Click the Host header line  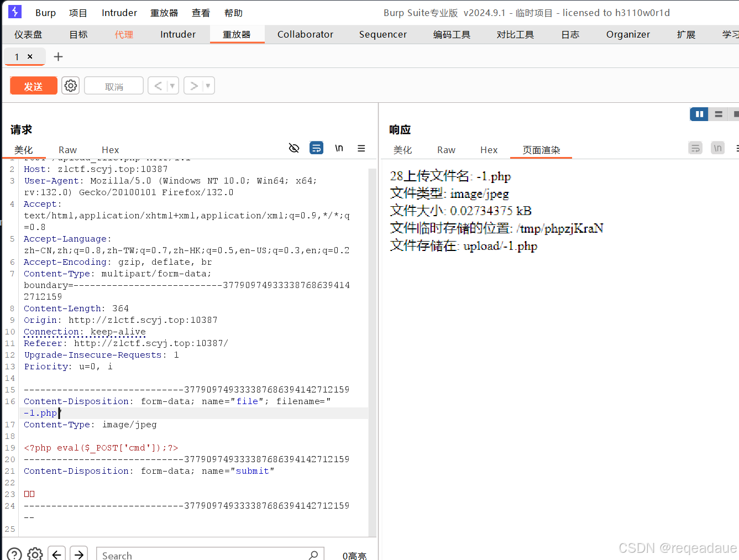[96, 169]
